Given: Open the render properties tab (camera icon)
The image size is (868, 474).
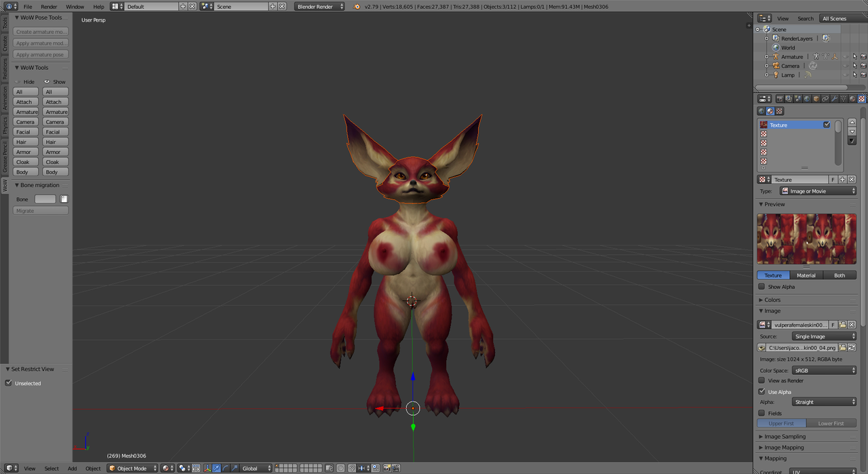Looking at the screenshot, I should pos(780,99).
